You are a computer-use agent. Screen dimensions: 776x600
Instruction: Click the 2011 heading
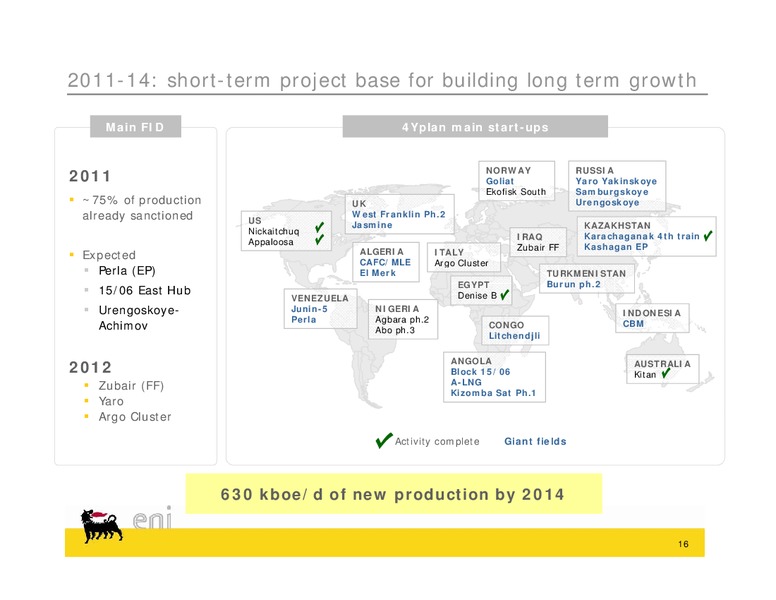[x=90, y=176]
